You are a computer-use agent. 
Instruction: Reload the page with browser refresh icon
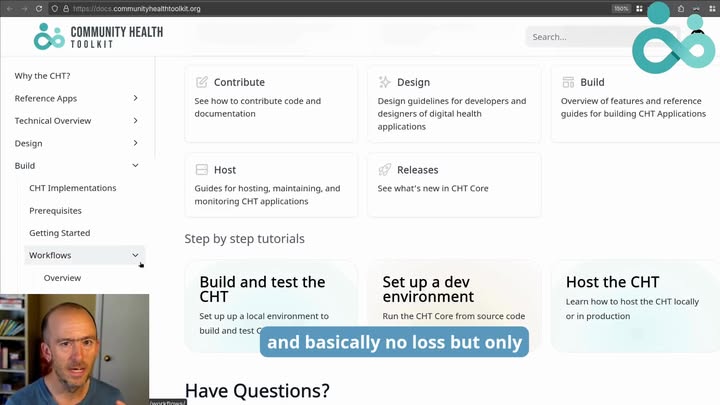pos(39,9)
